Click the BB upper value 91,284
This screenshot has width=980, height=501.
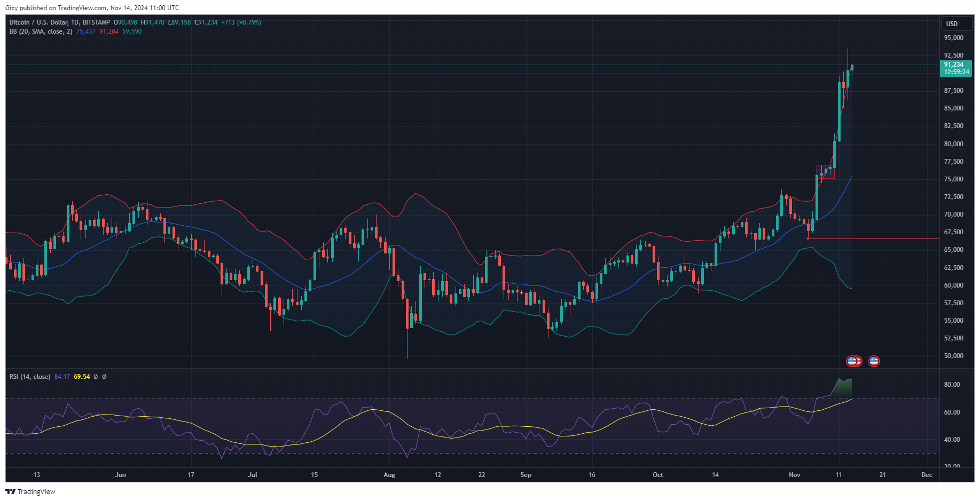click(x=109, y=31)
